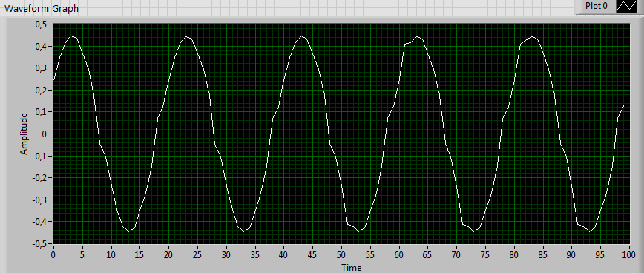Click the Plot 0 line style icon
This screenshot has width=644, height=273.
626,6
